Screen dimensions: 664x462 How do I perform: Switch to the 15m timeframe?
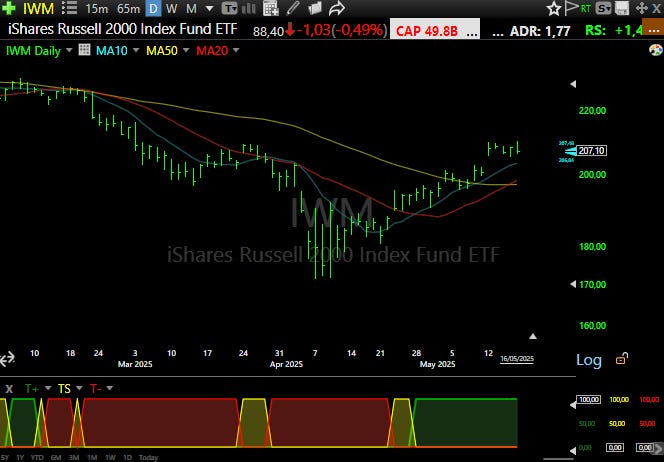(96, 8)
